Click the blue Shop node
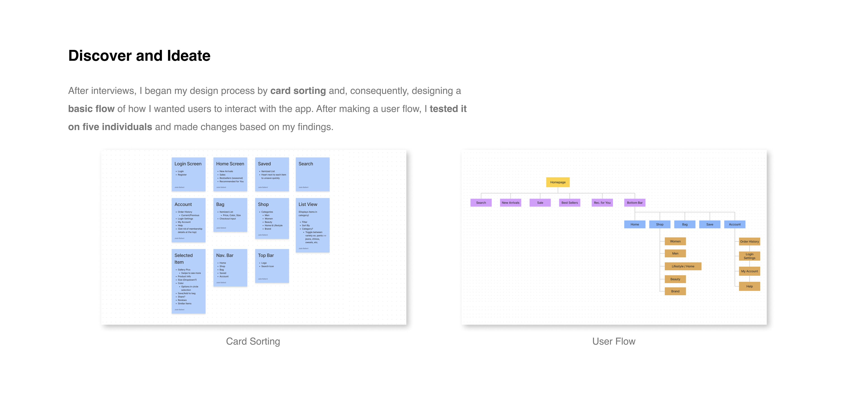This screenshot has width=868, height=397. point(659,224)
